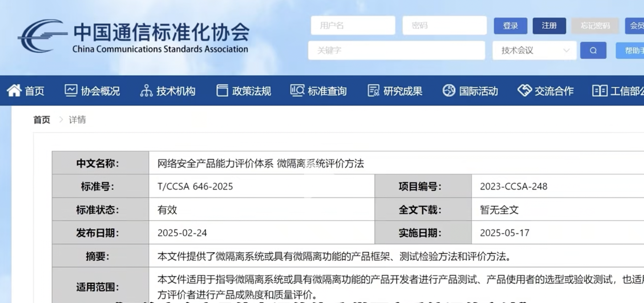This screenshot has width=644, height=303.
Task: Click the 首页 breadcrumb link
Action: (42, 120)
